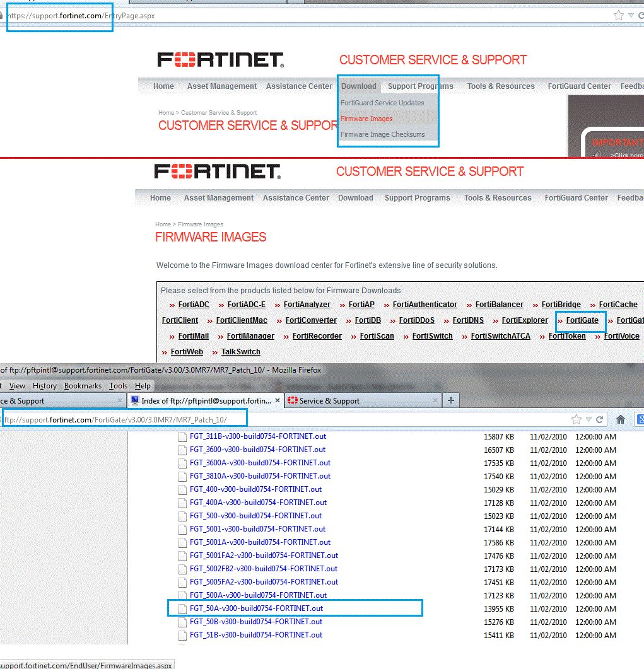
Task: Select Firmware Image Checksums menu entry
Action: pyautogui.click(x=382, y=134)
